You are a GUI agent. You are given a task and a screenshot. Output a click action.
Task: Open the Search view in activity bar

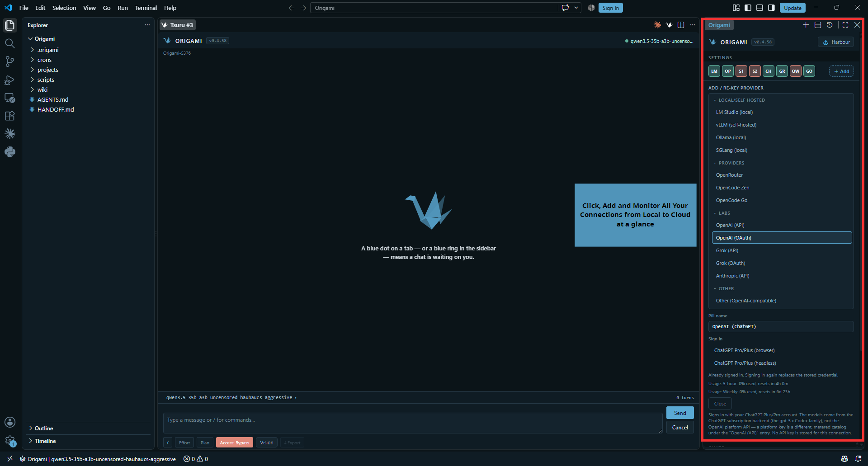10,43
